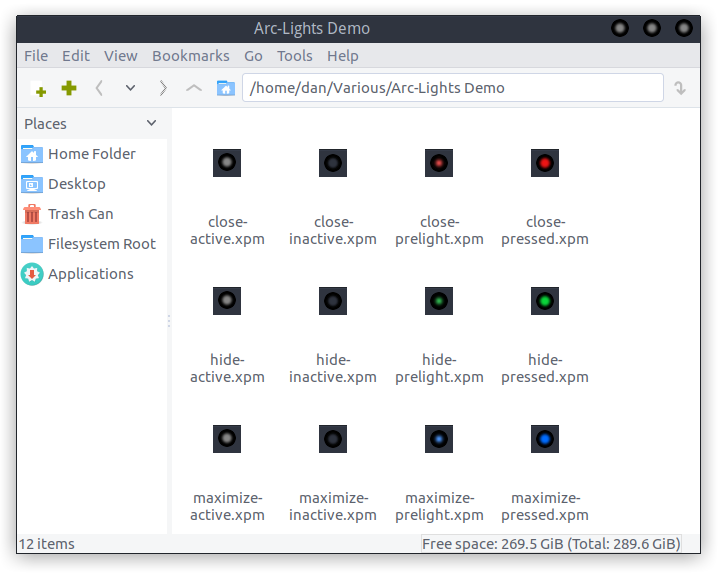Close window using rightmost title bar light
This screenshot has height=573, width=721.
pos(684,28)
